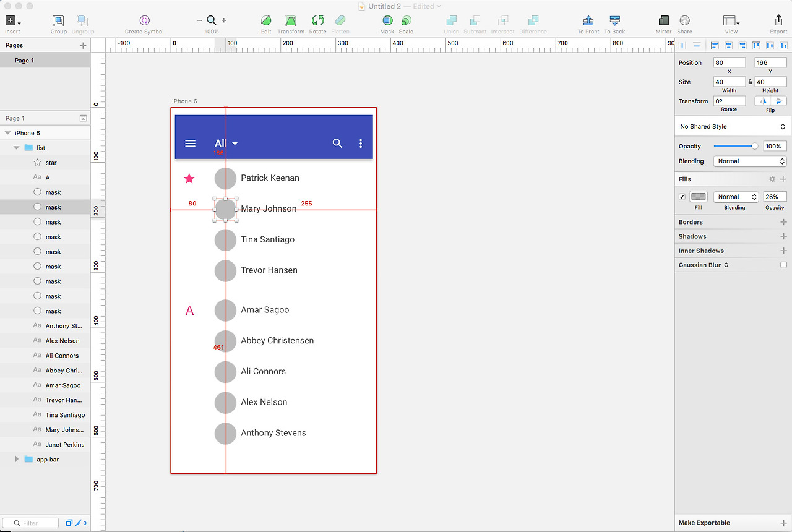The height and width of the screenshot is (532, 792).
Task: Open the Insert tool menu
Action: 12,20
